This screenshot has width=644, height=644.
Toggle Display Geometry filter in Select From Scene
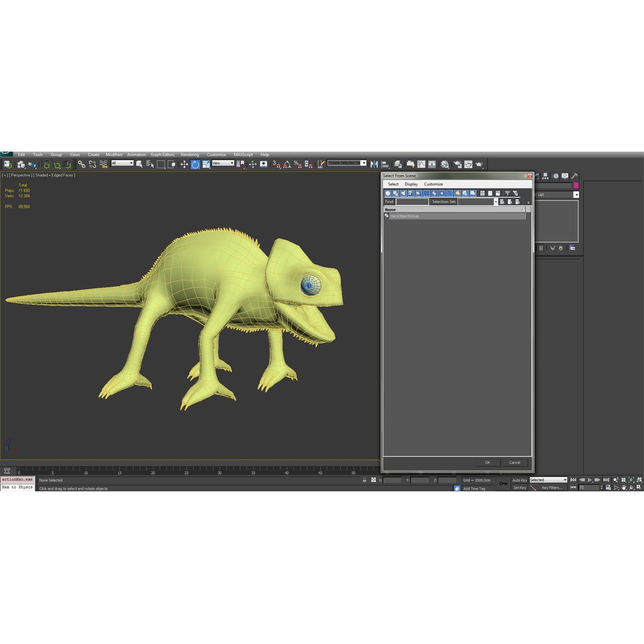388,193
